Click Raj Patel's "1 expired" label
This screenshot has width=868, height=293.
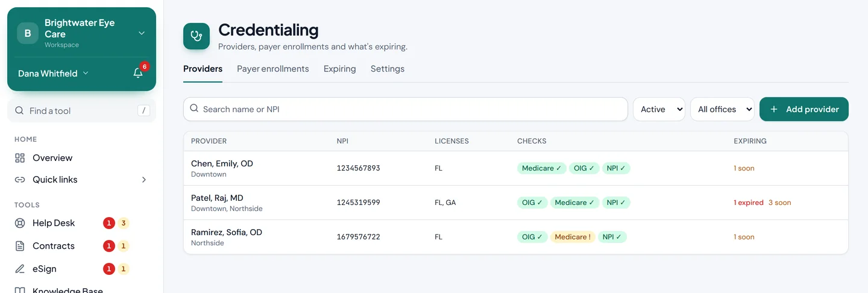749,203
